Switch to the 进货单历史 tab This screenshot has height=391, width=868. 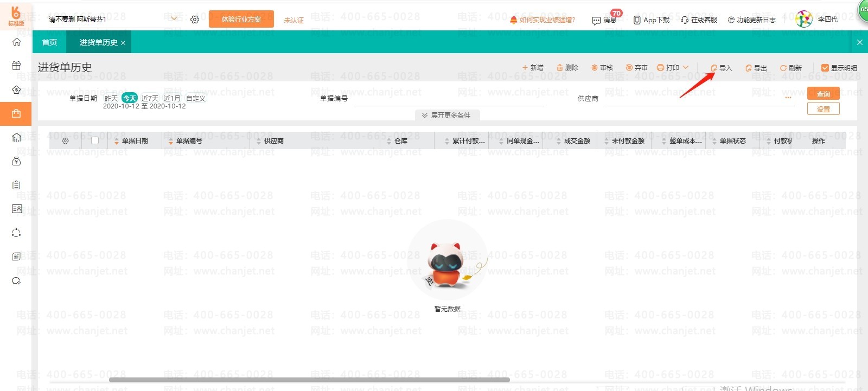coord(99,42)
